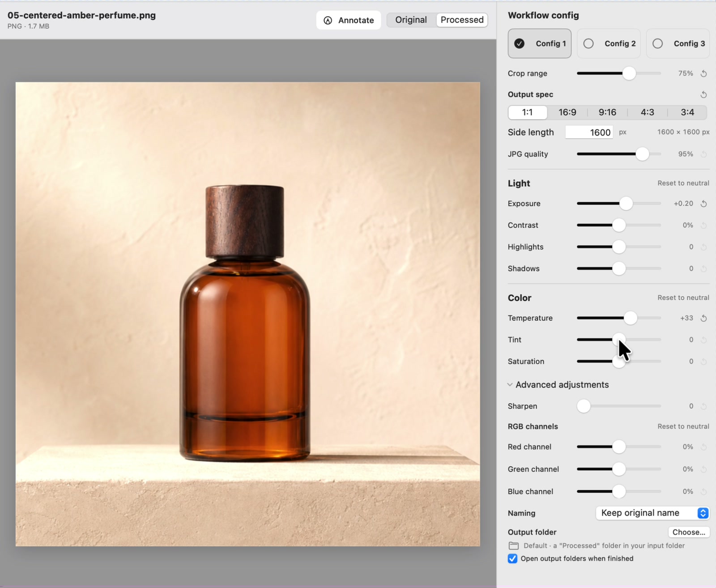Click the perfume bottle preview image
This screenshot has width=716, height=588.
248,314
